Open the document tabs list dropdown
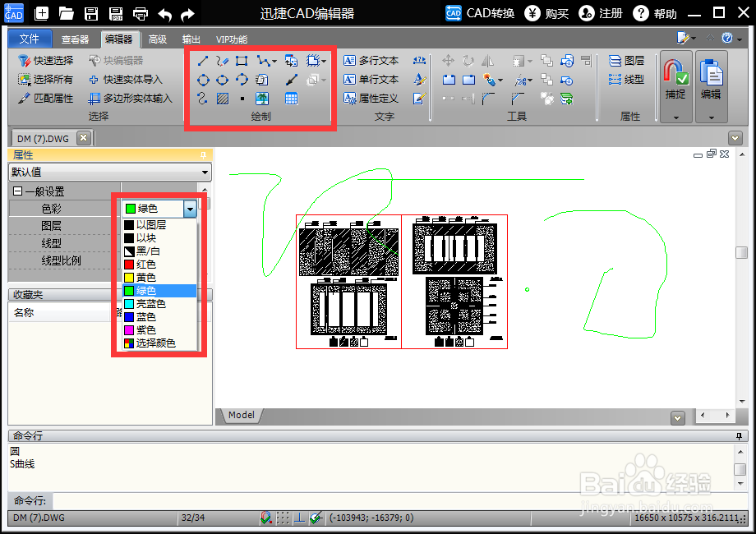 point(735,138)
